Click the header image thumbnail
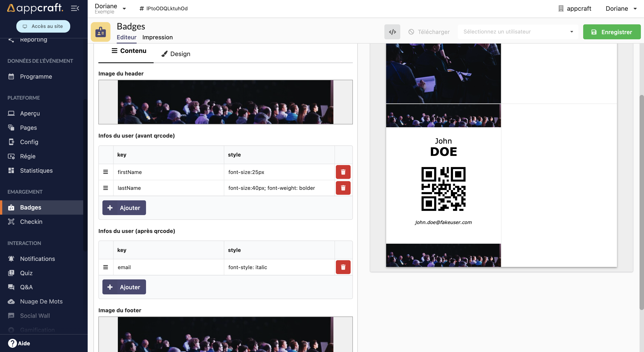Screen dimensions: 644x352 click(225, 102)
